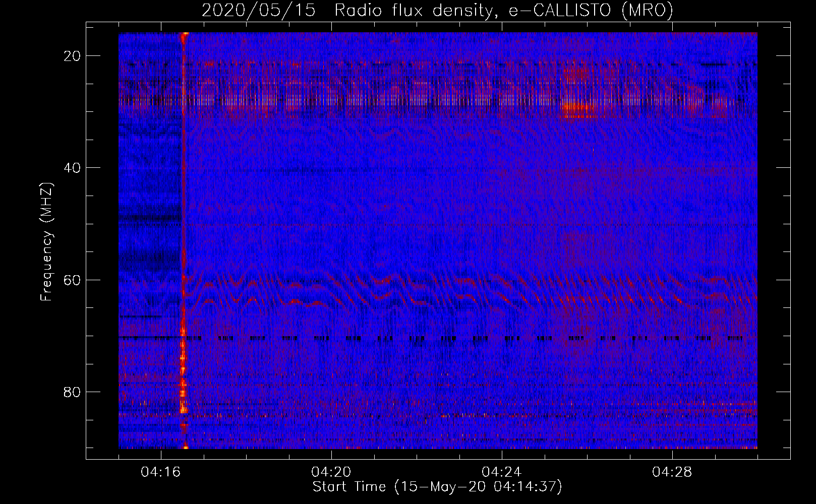The image size is (816, 504).
Task: Click the 20 MHz frequency tick label
Action: pyautogui.click(x=73, y=56)
